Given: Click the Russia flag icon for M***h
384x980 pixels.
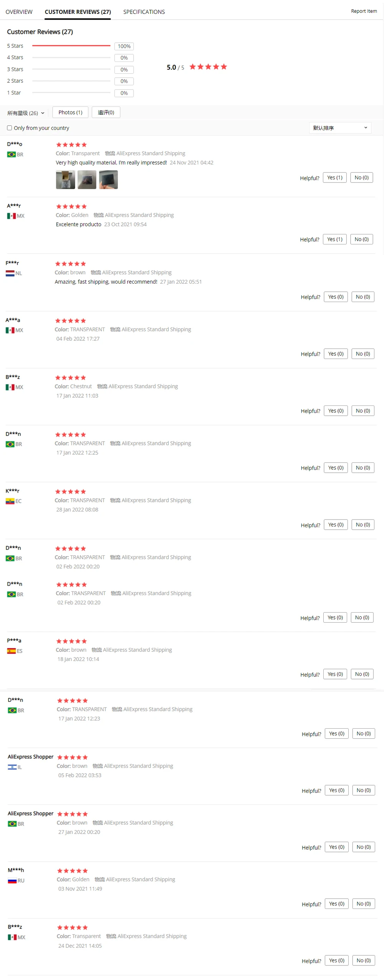Looking at the screenshot, I should tap(12, 881).
